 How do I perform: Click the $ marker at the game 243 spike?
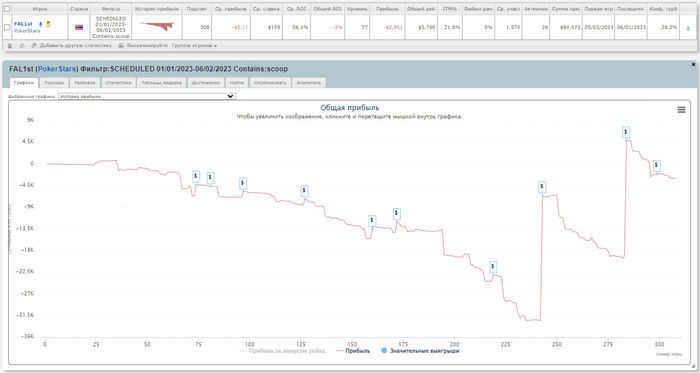(x=542, y=187)
